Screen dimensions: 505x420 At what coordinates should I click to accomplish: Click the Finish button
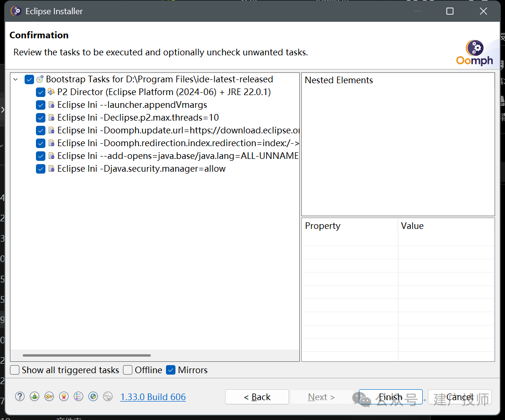[391, 397]
